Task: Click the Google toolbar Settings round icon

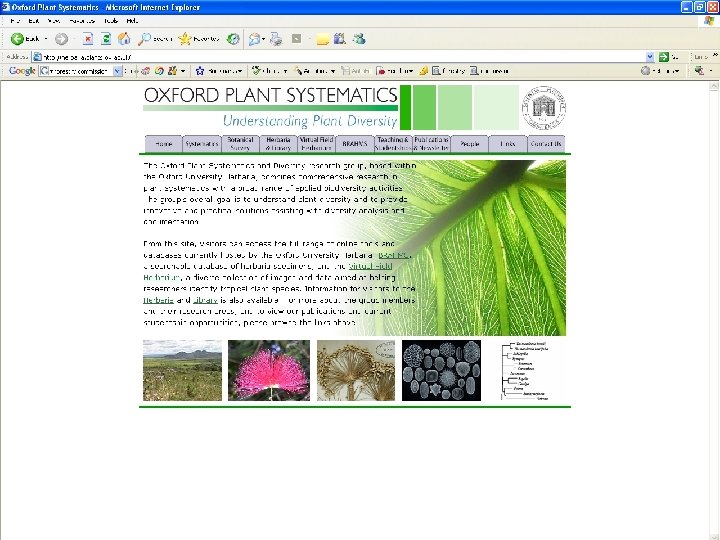Action: (646, 71)
